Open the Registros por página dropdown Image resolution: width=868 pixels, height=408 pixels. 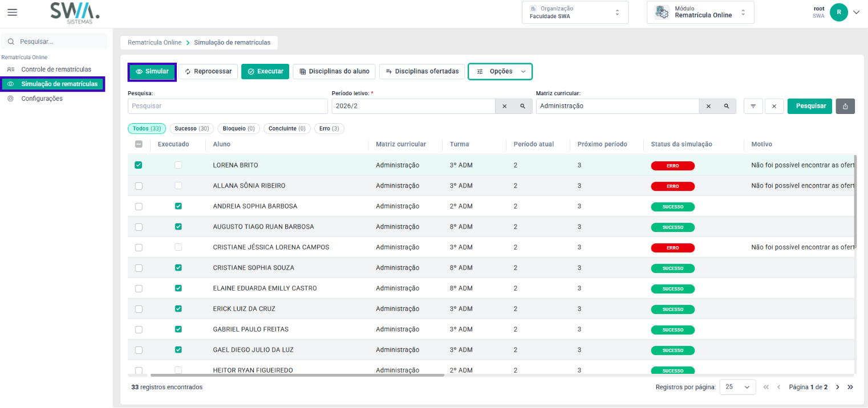737,387
